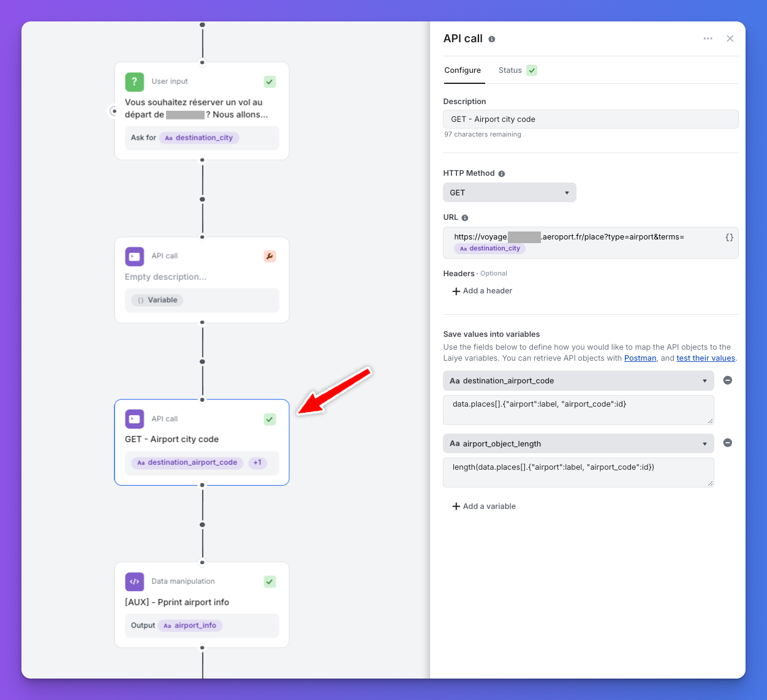
Task: Remove the destination_airport_code variable mapping
Action: click(727, 380)
